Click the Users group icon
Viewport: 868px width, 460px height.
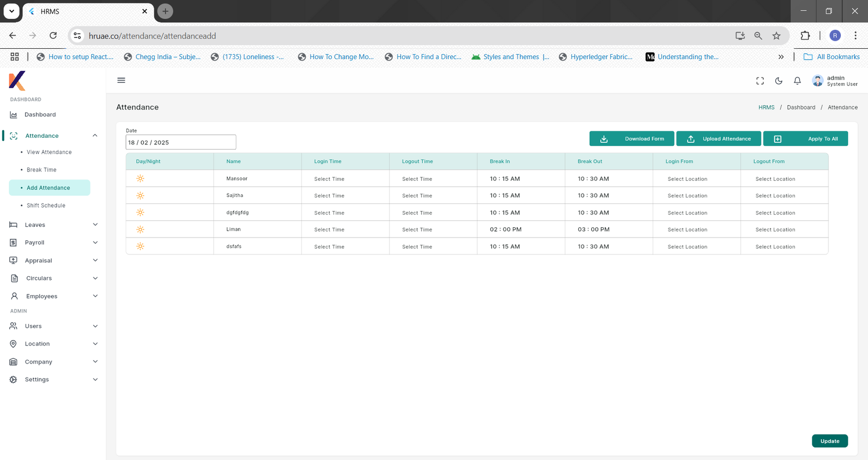pyautogui.click(x=14, y=326)
